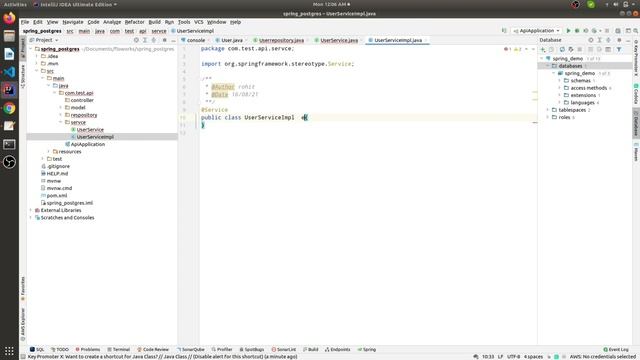This screenshot has height=360, width=640.
Task: Open Endpoints tool window
Action: click(x=338, y=349)
